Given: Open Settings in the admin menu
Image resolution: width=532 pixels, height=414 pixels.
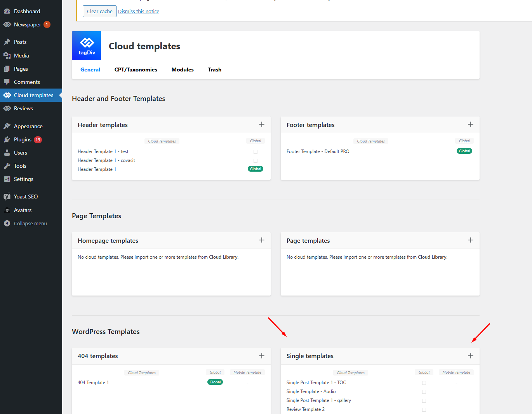Looking at the screenshot, I should pyautogui.click(x=24, y=179).
